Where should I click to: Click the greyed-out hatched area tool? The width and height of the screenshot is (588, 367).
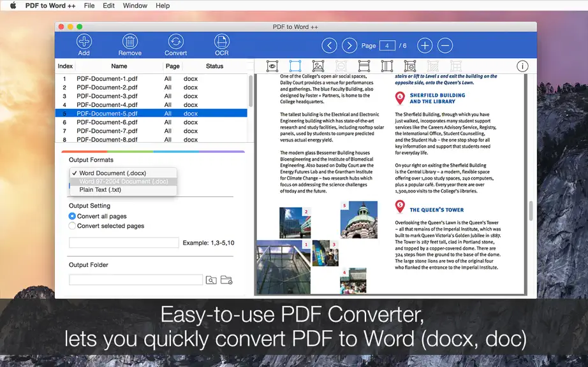click(433, 66)
